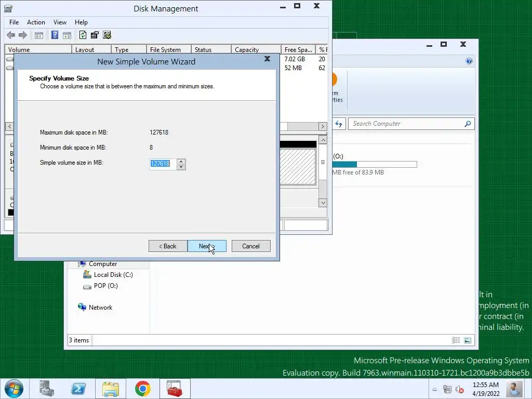Click the red toolbox icon on taskbar
This screenshot has width=532, height=399.
[175, 389]
